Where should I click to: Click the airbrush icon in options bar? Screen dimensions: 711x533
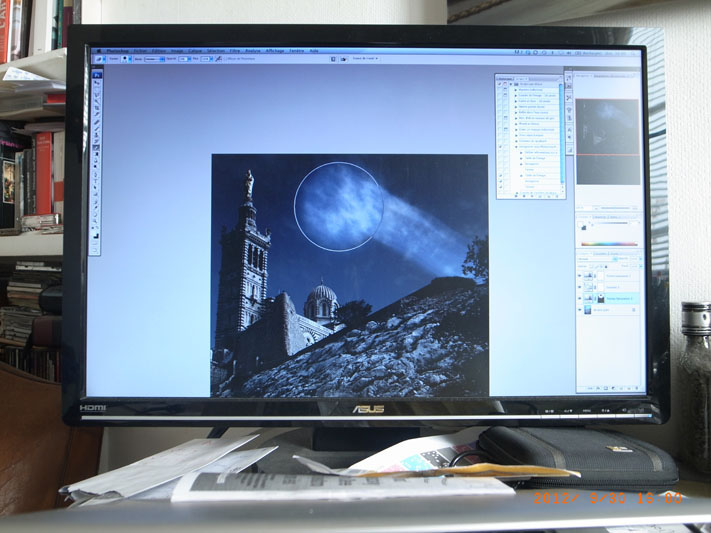click(x=218, y=59)
